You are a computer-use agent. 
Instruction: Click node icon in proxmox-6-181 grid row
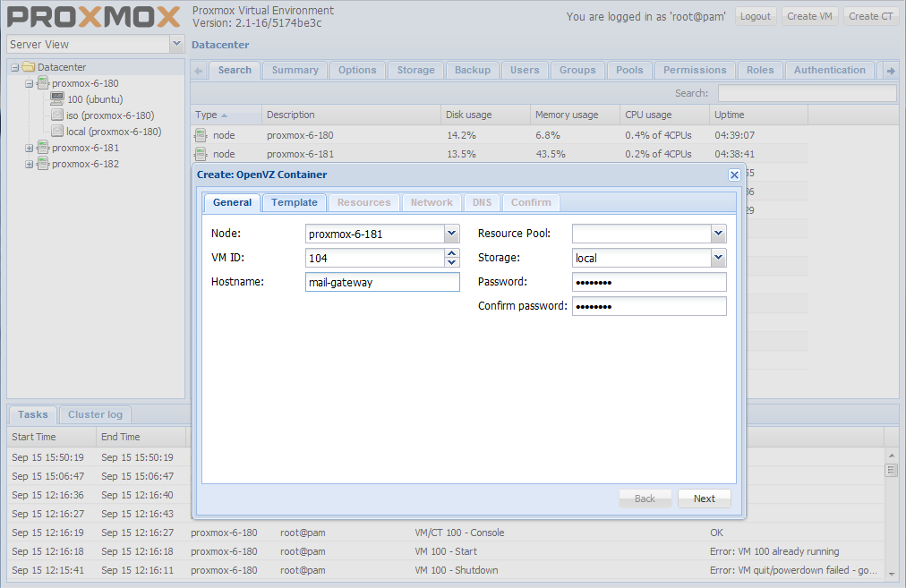(201, 154)
